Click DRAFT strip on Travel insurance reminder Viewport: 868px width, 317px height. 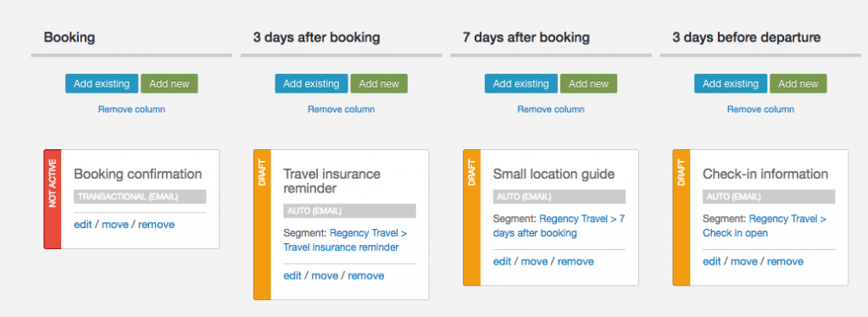pyautogui.click(x=262, y=225)
